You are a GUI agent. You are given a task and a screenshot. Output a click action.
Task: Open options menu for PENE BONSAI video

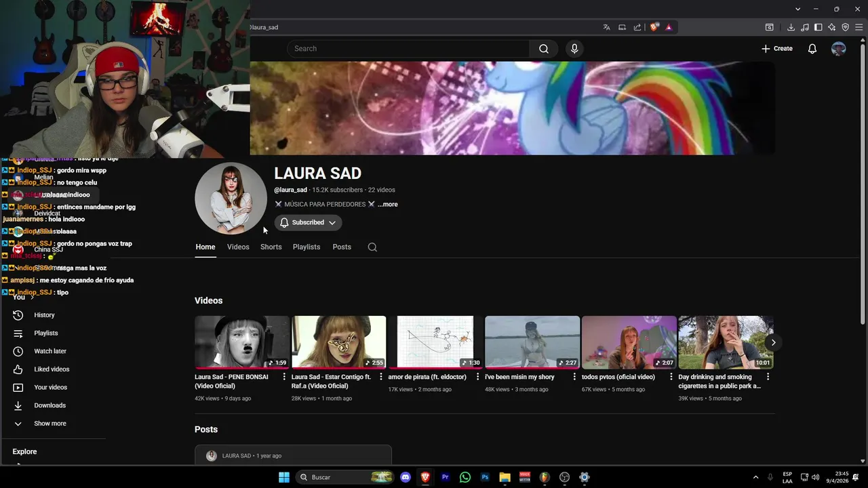coord(284,377)
